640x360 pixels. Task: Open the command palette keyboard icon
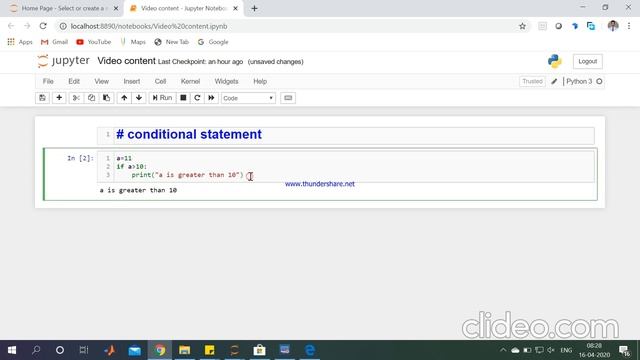(288, 98)
